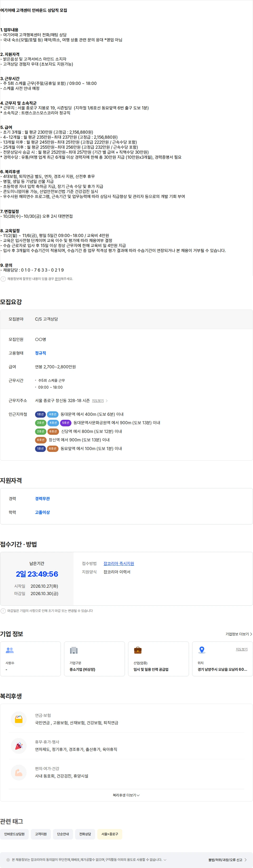Click chevron arrow after 근무지주소 지도보기
The height and width of the screenshot is (868, 253).
[x=107, y=401]
